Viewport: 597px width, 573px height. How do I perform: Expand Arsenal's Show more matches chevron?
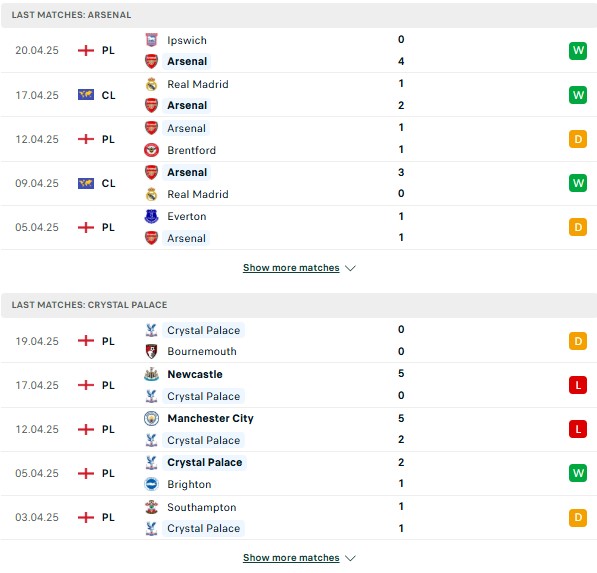tap(350, 268)
